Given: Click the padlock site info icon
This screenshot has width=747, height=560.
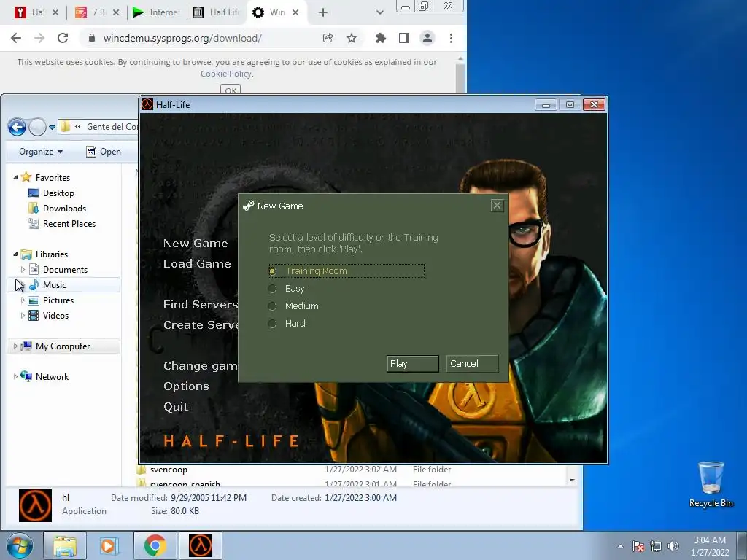Looking at the screenshot, I should [92, 38].
